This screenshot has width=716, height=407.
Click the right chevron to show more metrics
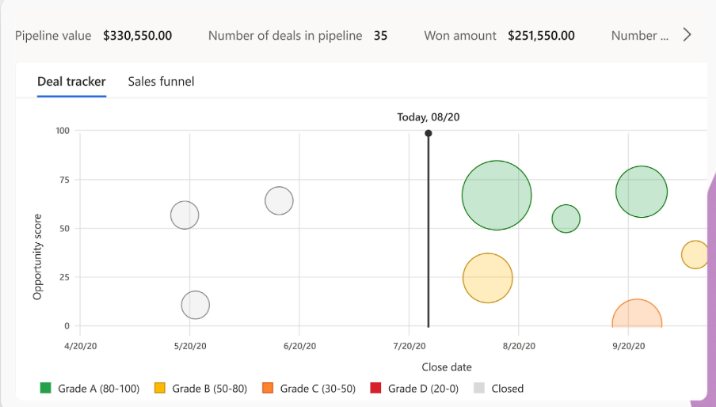[x=687, y=35]
